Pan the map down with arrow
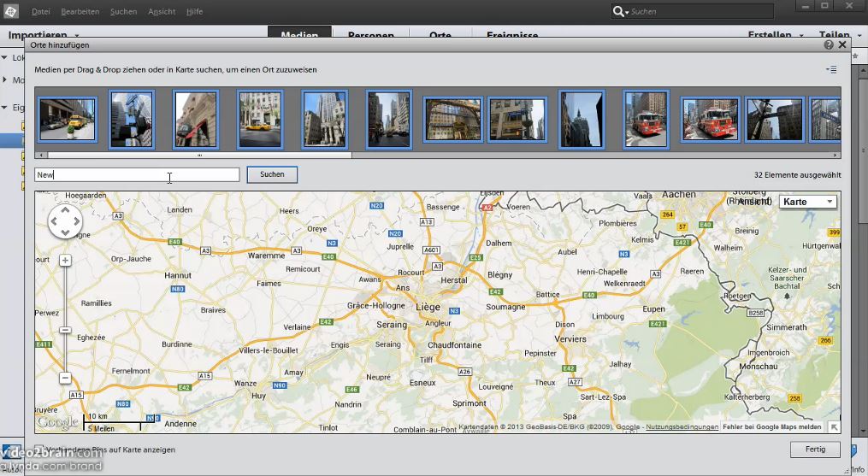Screen dimensions: 868x476 click(65, 232)
